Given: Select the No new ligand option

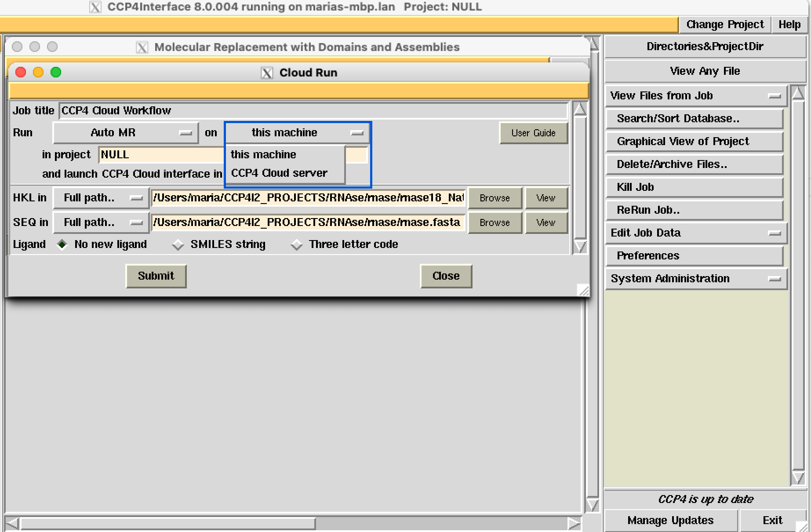Looking at the screenshot, I should coord(62,244).
